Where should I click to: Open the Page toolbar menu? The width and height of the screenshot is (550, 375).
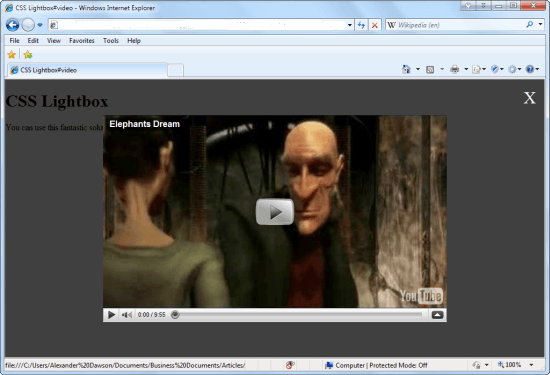(x=479, y=69)
